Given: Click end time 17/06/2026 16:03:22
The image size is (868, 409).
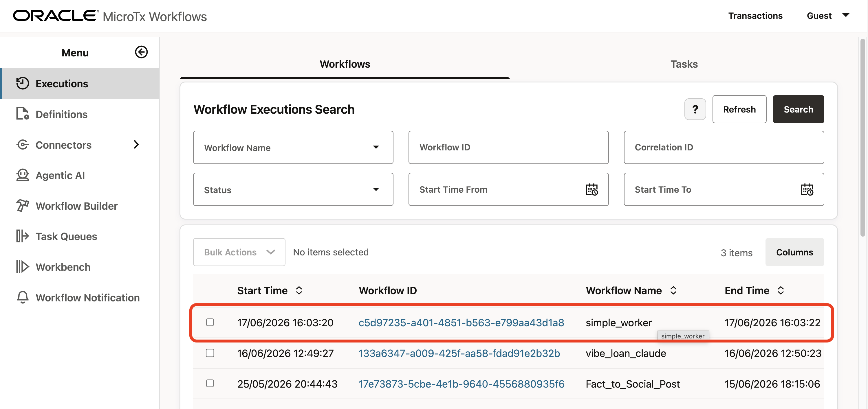Looking at the screenshot, I should click(772, 323).
